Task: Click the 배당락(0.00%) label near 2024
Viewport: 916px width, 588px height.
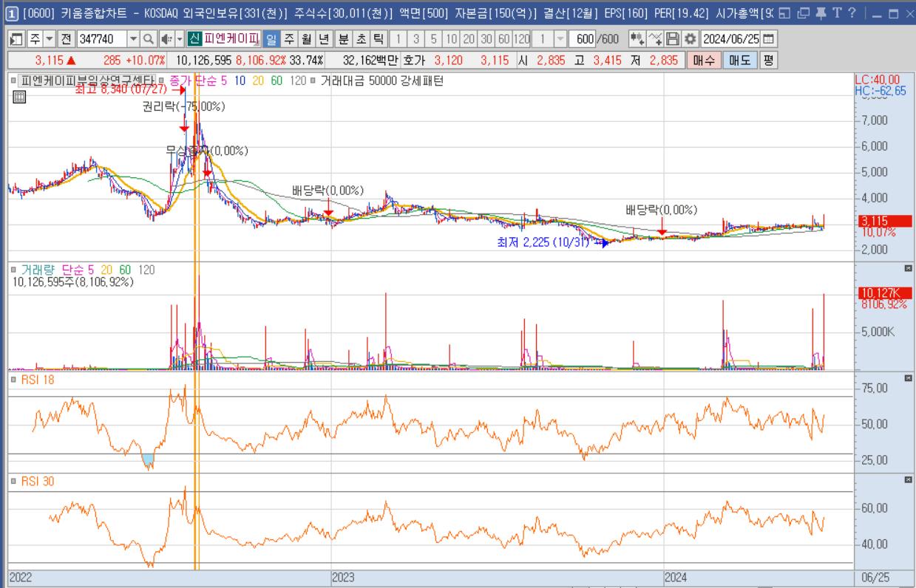Action: pyautogui.click(x=662, y=210)
